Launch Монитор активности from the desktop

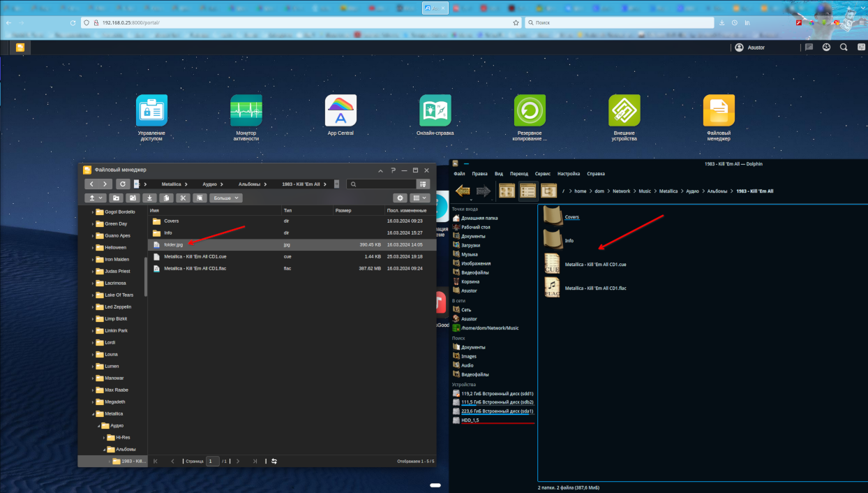click(x=246, y=110)
